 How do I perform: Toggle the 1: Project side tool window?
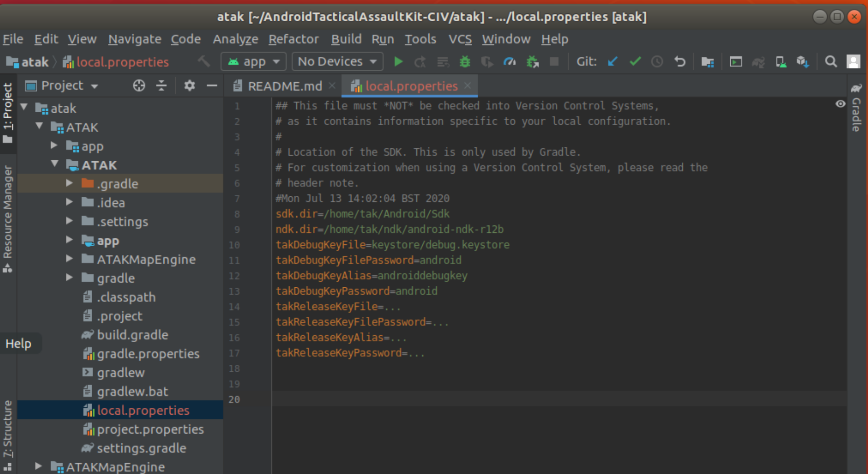click(8, 113)
